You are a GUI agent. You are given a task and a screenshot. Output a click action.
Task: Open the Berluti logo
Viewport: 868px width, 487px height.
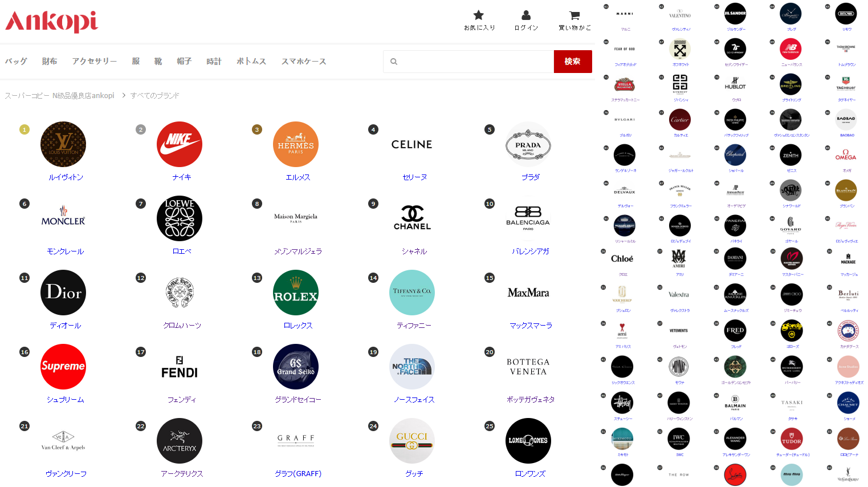[x=848, y=294]
